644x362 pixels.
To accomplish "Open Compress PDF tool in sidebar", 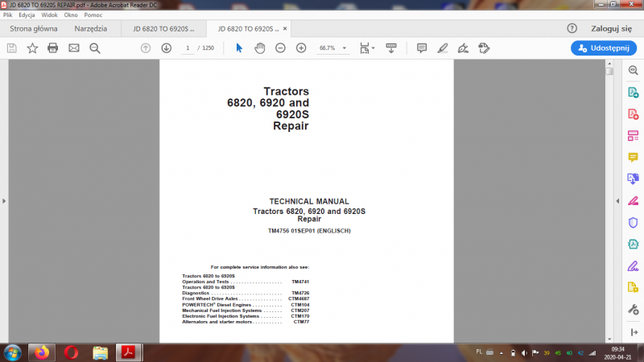I will click(x=633, y=245).
